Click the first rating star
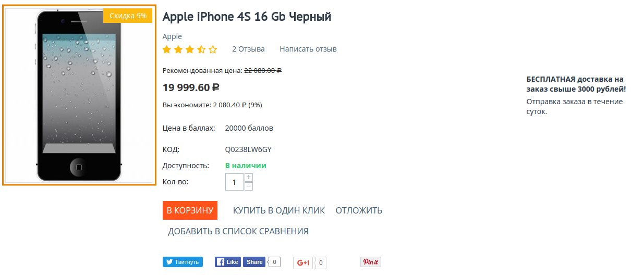The image size is (644, 277). click(x=167, y=49)
